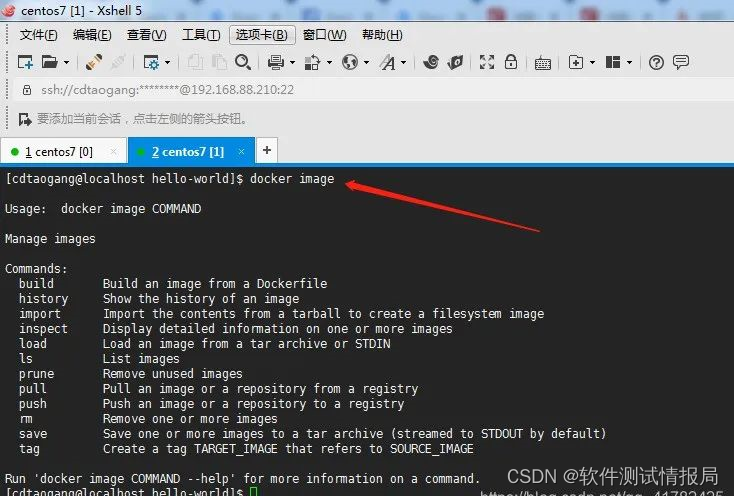The width and height of the screenshot is (734, 496).
Task: Expand the Properties dropdown arrow
Action: [x=167, y=62]
